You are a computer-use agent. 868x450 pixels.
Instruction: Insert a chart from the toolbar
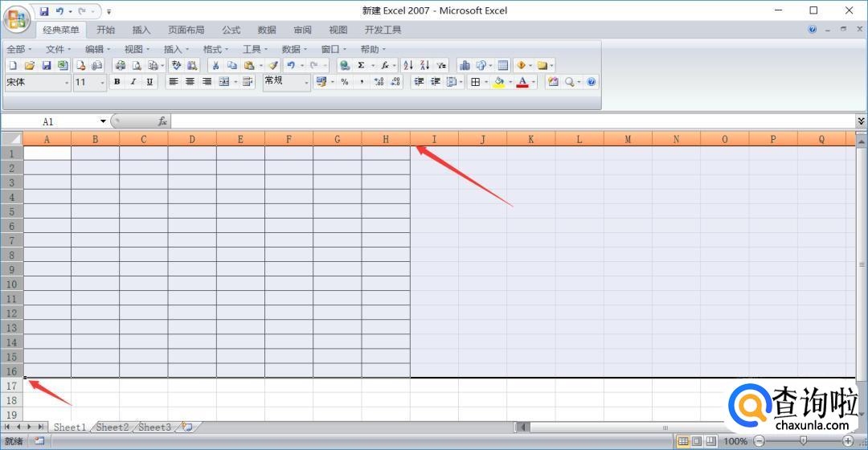(465, 65)
